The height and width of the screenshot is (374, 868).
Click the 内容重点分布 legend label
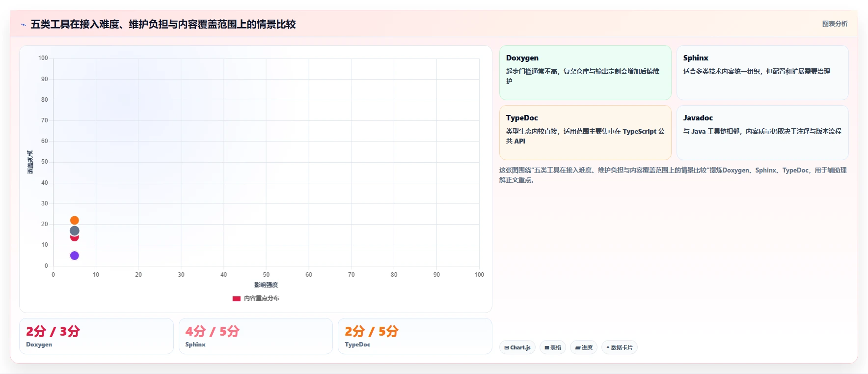pyautogui.click(x=262, y=298)
